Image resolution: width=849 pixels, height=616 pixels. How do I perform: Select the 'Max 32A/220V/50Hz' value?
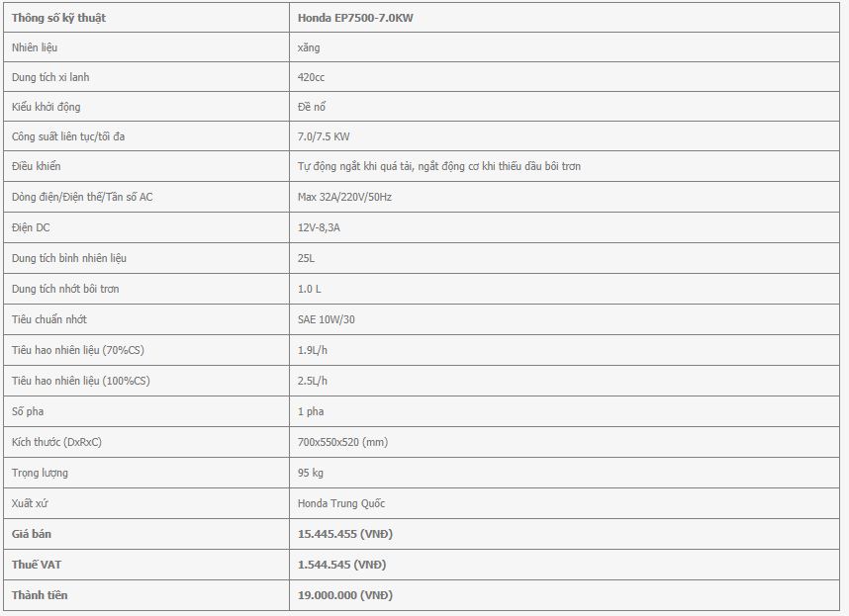(x=344, y=197)
